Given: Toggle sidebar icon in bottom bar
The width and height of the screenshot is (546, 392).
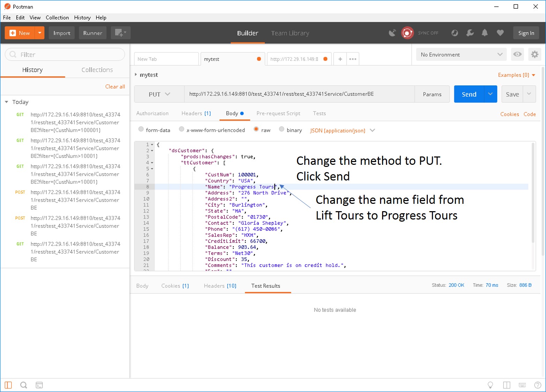Looking at the screenshot, I should pyautogui.click(x=8, y=385).
